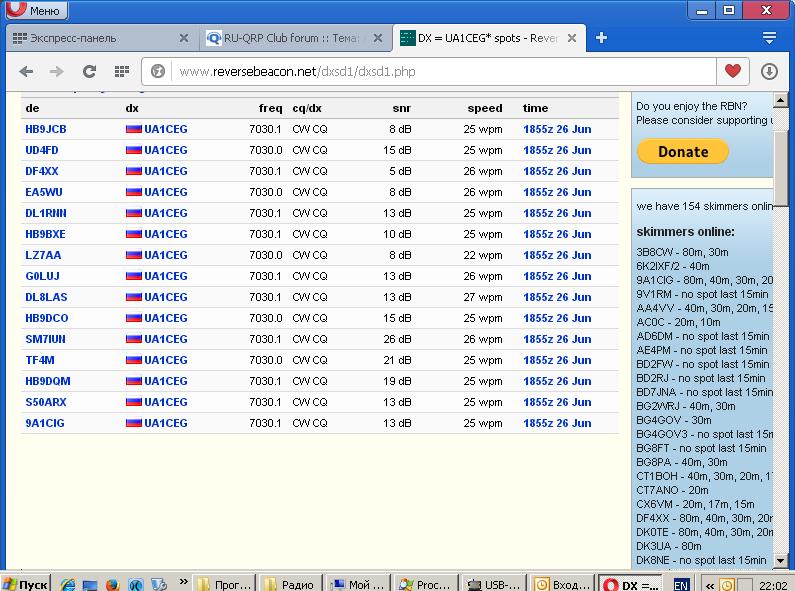Open a new tab with plus button

coord(601,38)
